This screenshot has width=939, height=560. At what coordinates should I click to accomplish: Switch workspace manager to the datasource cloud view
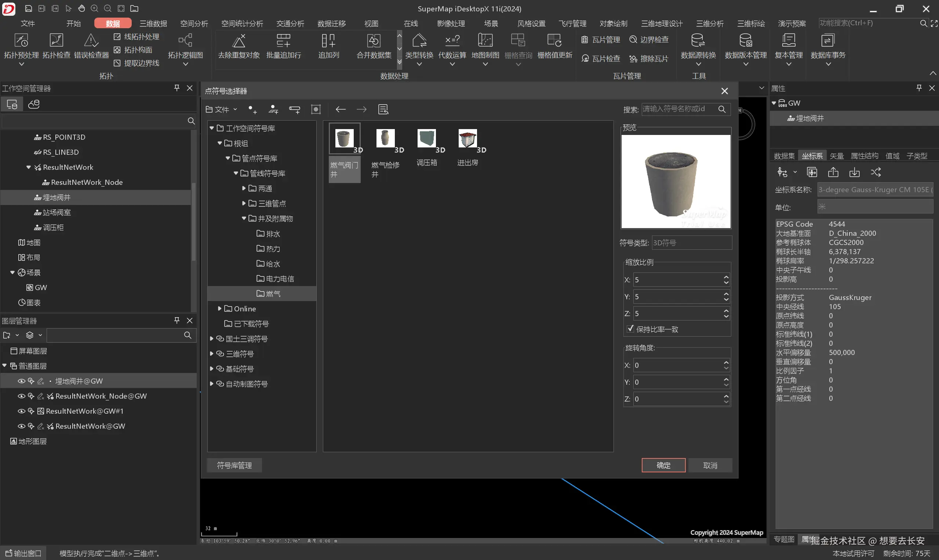pos(34,104)
